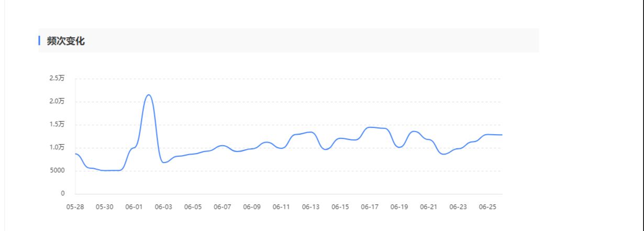Click the 06-07 date label
Screen dimensions: 644x231
(223, 207)
